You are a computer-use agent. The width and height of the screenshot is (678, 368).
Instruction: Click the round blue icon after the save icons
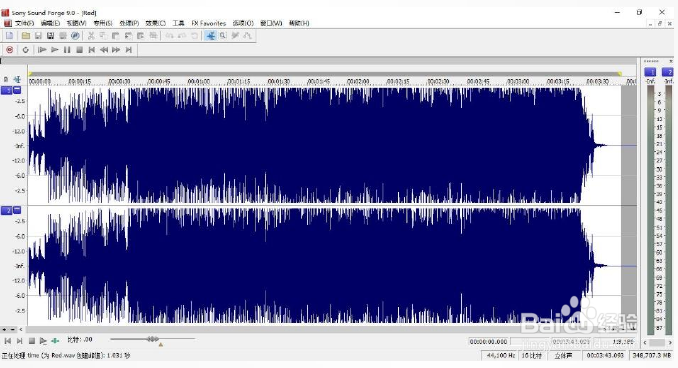tap(75, 36)
